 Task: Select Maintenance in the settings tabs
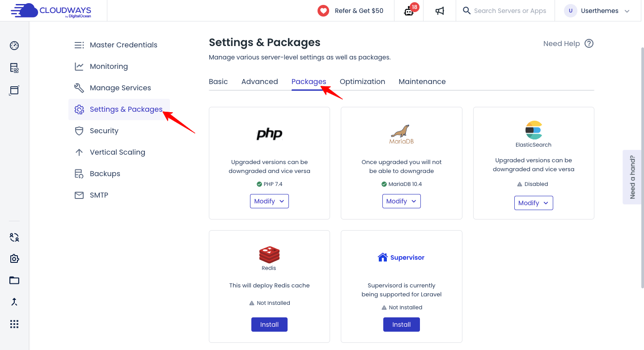pos(422,81)
